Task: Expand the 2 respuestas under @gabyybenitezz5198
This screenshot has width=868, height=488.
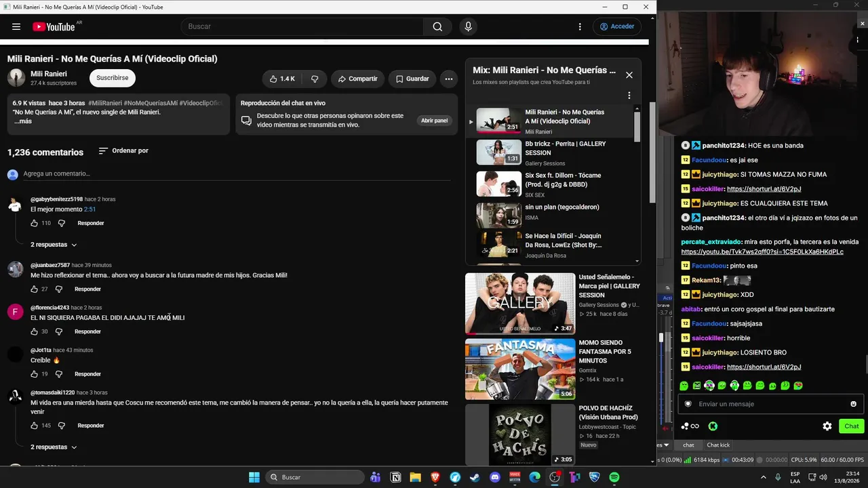Action: tap(54, 245)
